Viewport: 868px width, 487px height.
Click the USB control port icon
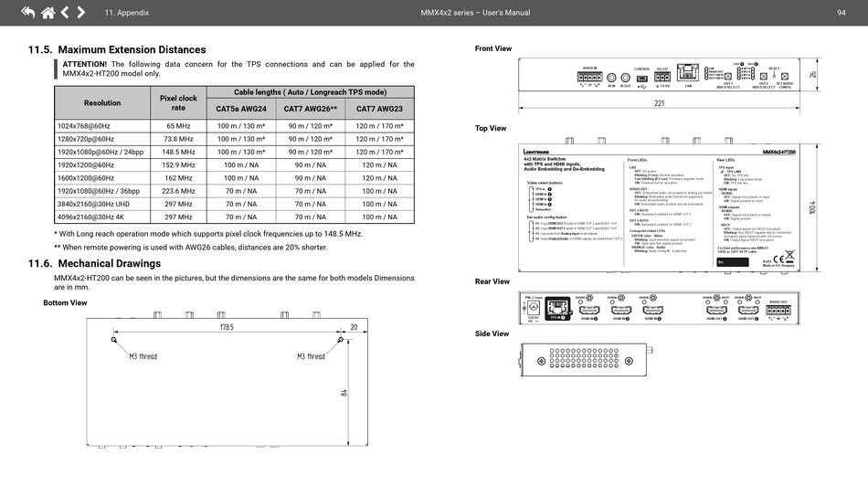point(642,79)
